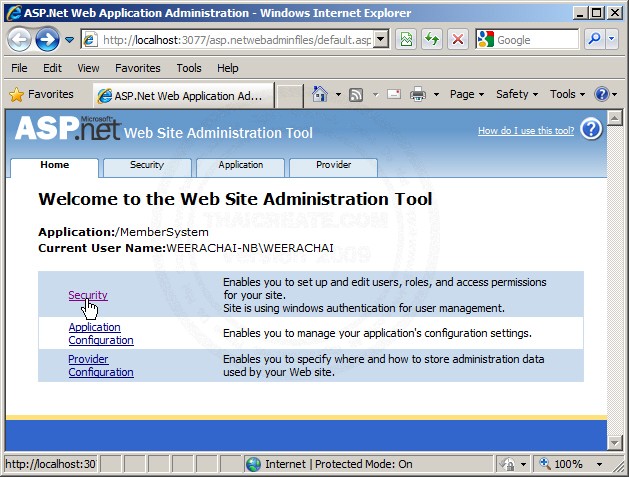This screenshot has width=629, height=477.
Task: Click the address bar URL field
Action: (235, 40)
